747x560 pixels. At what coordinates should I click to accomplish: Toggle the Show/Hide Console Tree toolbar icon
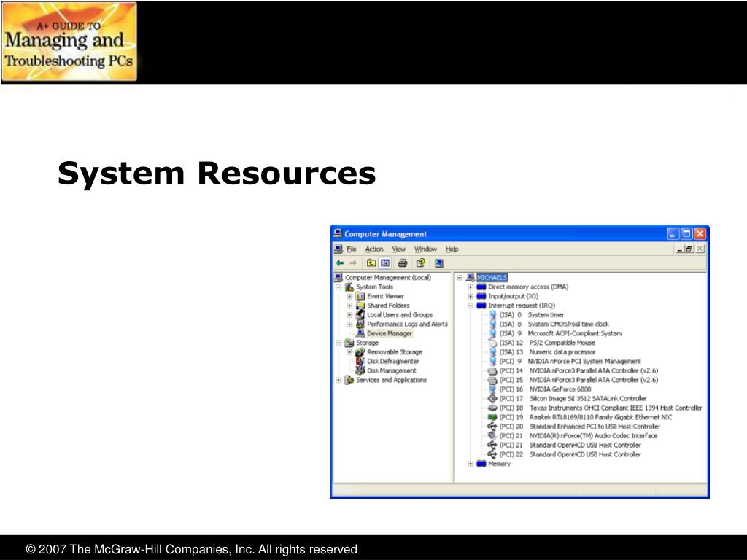pos(385,262)
